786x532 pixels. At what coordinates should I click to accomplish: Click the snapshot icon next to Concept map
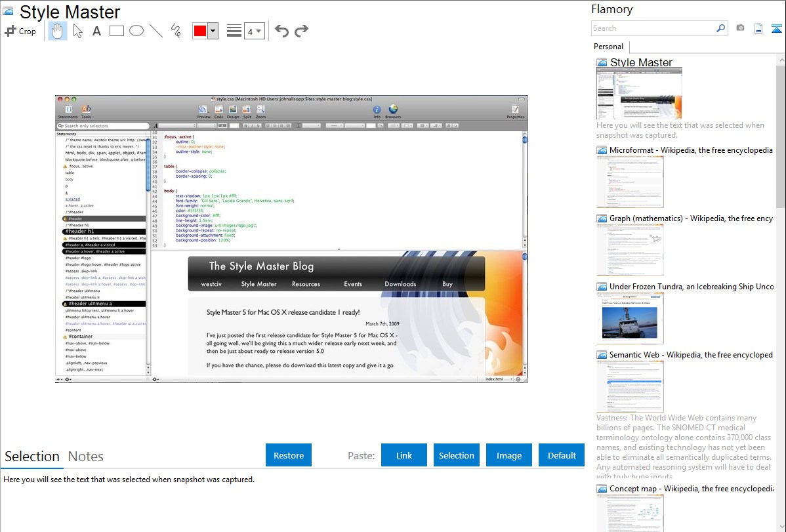click(602, 489)
